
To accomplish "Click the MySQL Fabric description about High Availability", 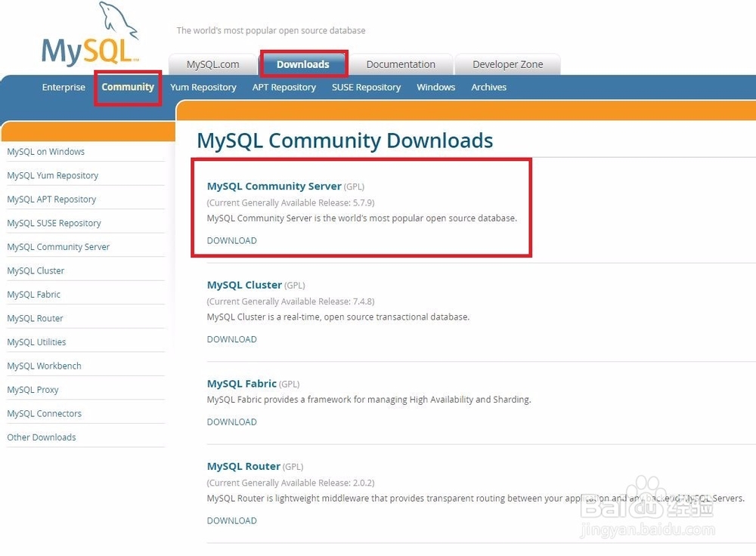I will click(x=369, y=400).
